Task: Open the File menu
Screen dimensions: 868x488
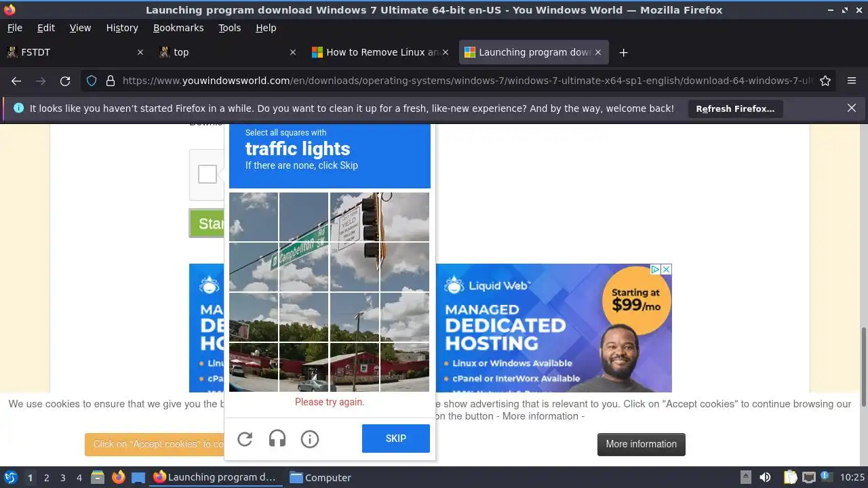Action: (x=14, y=28)
